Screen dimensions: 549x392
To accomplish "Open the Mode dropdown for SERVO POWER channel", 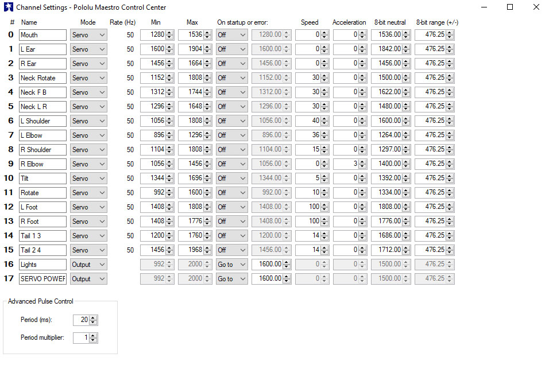I will (88, 279).
